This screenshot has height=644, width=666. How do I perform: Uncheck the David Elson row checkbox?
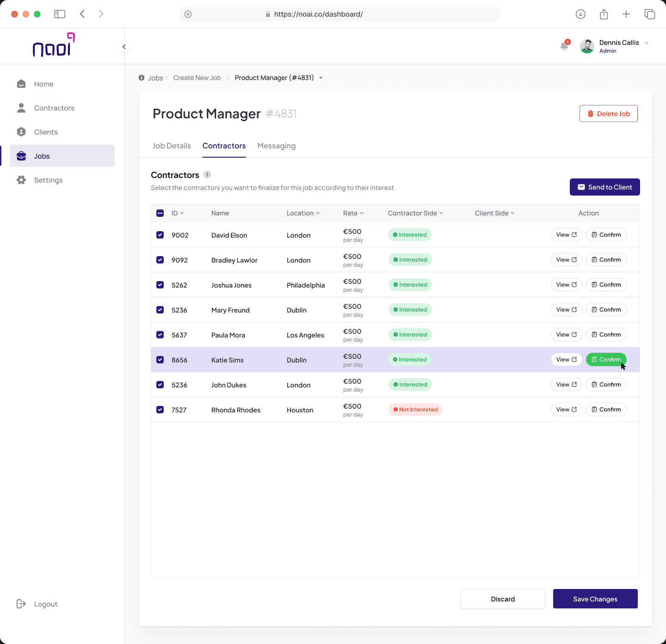tap(160, 235)
